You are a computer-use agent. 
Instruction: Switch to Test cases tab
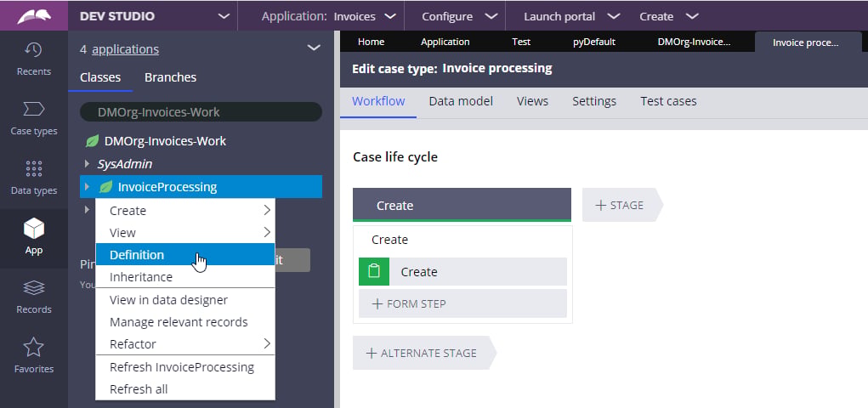coord(668,101)
